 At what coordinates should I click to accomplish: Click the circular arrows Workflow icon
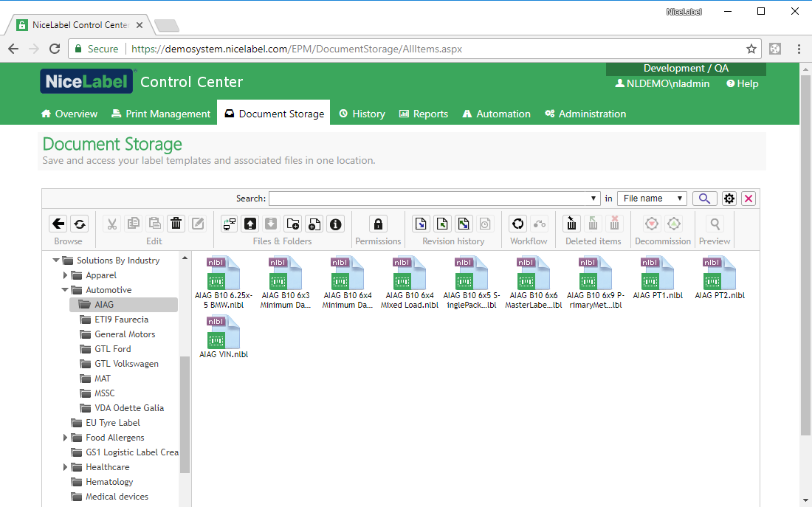pos(518,224)
